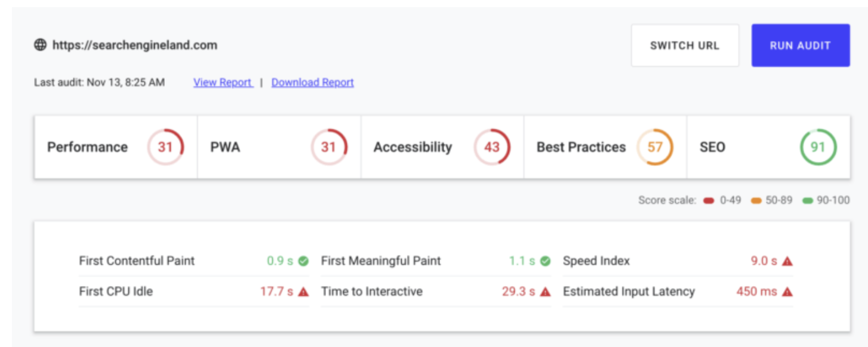Select the SEO category label
Viewport: 868px width, 347px height.
click(712, 147)
